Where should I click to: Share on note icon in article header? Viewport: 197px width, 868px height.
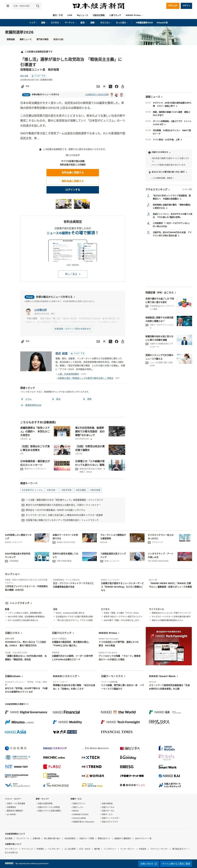pos(104,87)
